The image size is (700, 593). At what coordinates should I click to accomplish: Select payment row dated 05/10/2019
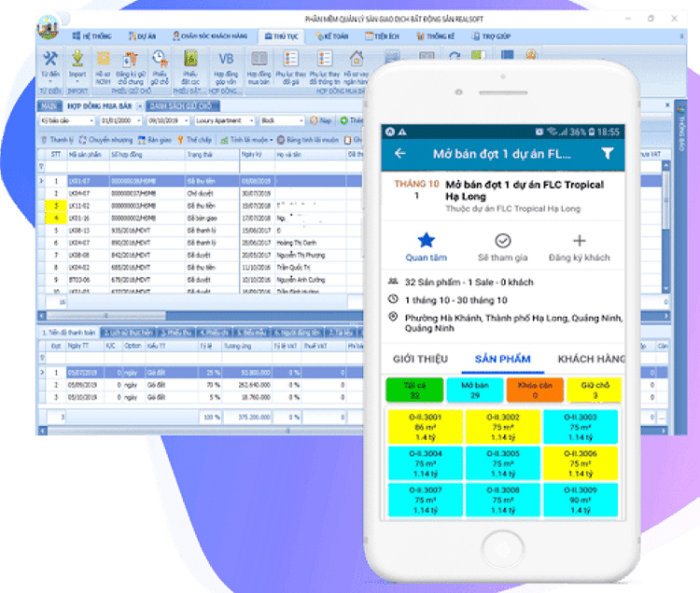click(200, 397)
